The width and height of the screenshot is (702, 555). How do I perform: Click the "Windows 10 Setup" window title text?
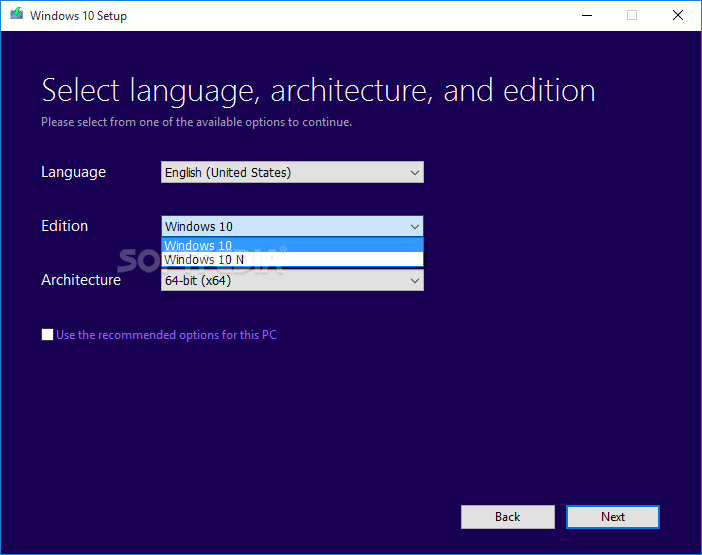point(78,16)
